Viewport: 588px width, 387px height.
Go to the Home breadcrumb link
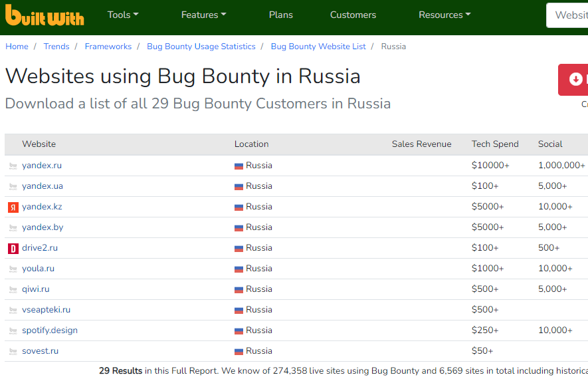pyautogui.click(x=17, y=47)
